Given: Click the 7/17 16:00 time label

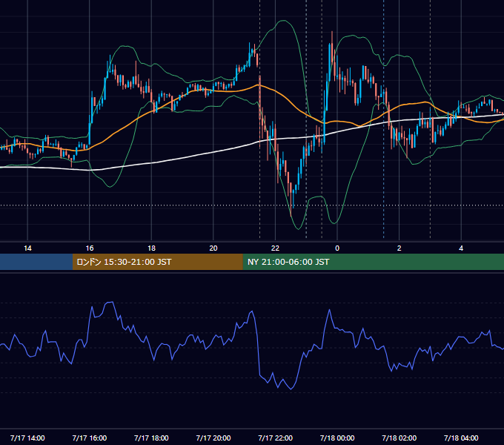Looking at the screenshot, I should tap(90, 438).
